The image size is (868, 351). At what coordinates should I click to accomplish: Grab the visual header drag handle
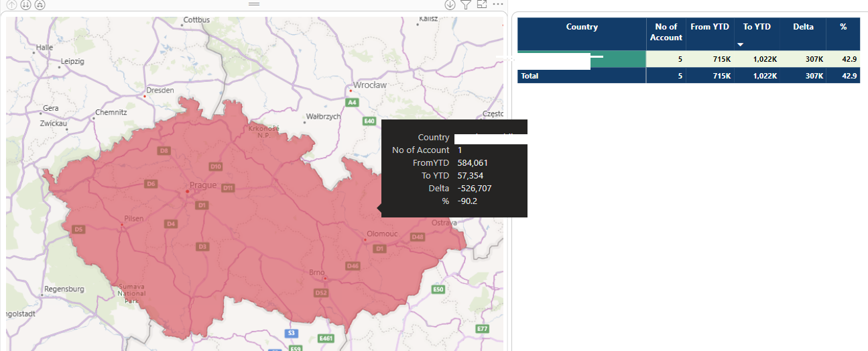(x=254, y=4)
